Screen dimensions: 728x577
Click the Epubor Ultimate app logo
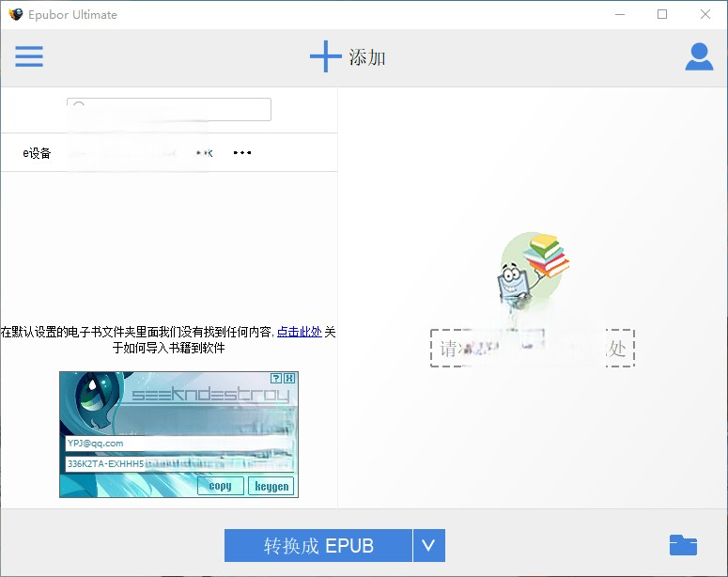click(15, 14)
